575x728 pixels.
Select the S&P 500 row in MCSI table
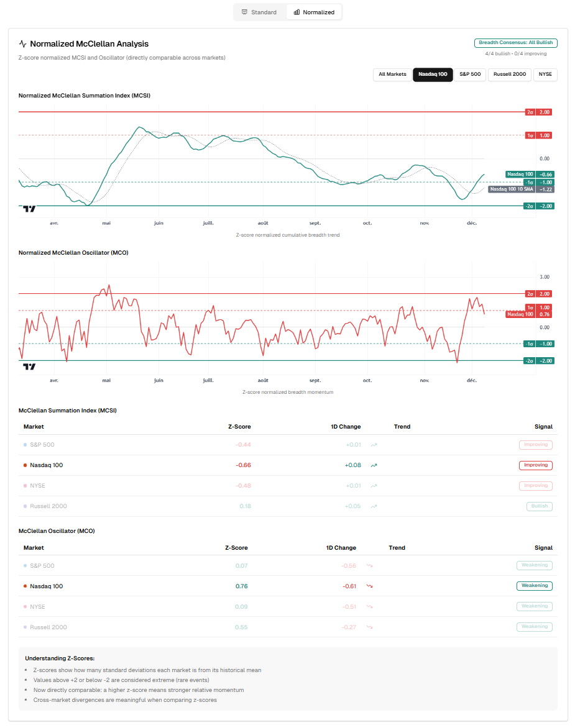[x=288, y=445]
